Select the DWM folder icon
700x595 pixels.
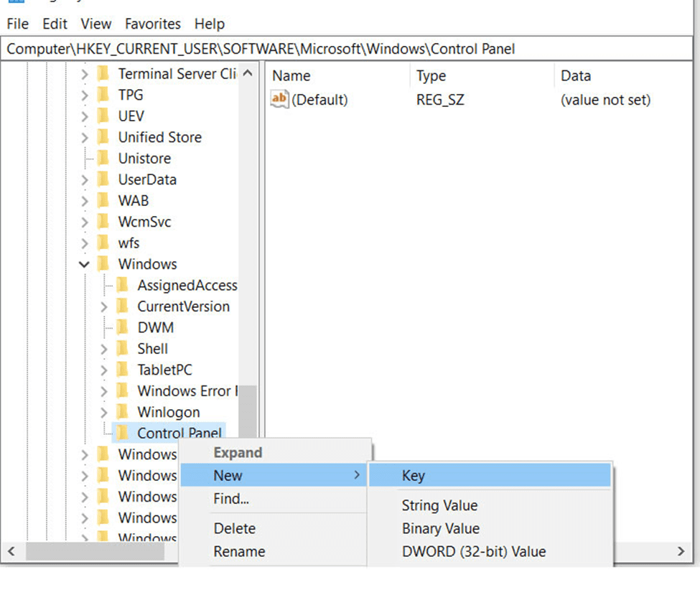123,327
